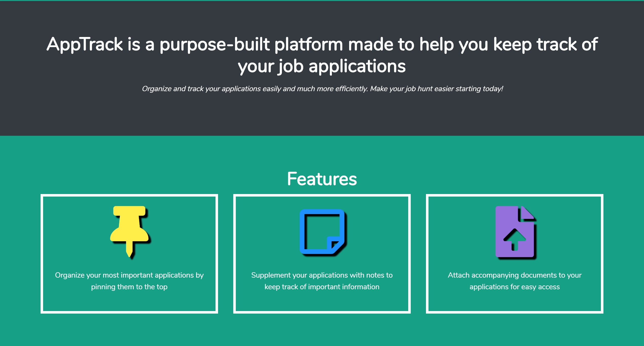The width and height of the screenshot is (644, 346).
Task: Select the 'pinning them to the top' description
Action: coord(129,287)
